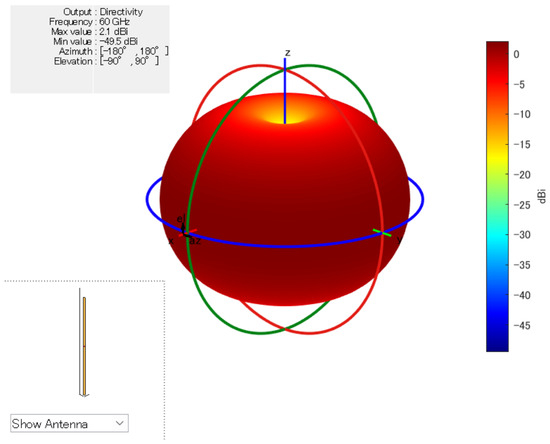
Task: Click the yellow null at the pattern's top
Action: click(285, 116)
